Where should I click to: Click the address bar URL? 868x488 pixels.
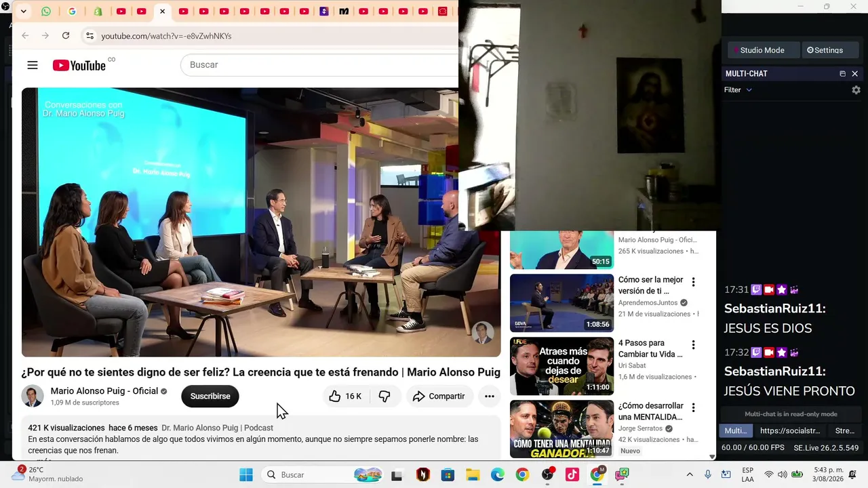tap(166, 36)
